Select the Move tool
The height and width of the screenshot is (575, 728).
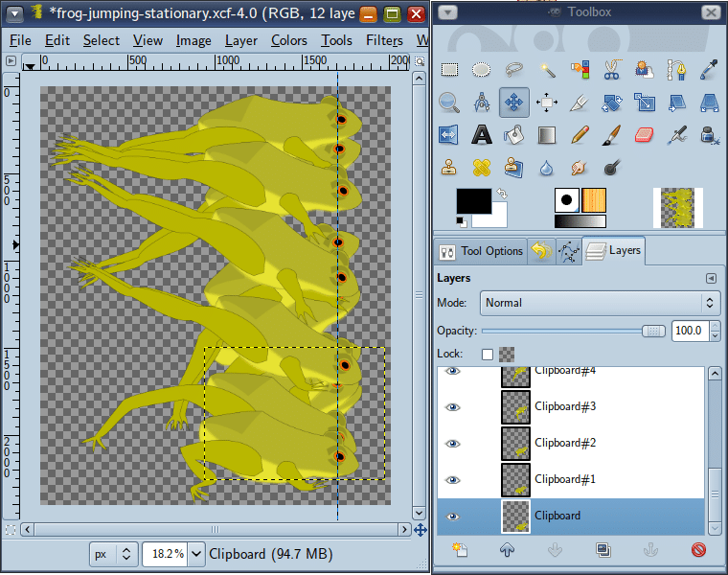(x=514, y=103)
